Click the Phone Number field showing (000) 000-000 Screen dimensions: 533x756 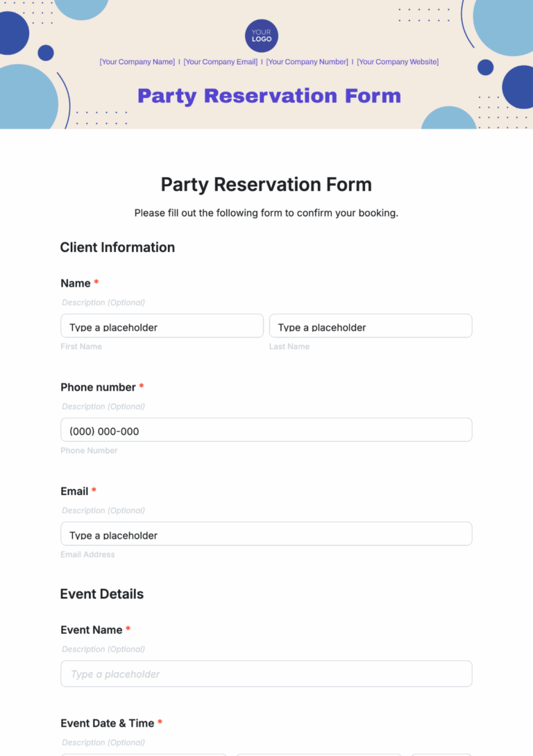(x=266, y=430)
